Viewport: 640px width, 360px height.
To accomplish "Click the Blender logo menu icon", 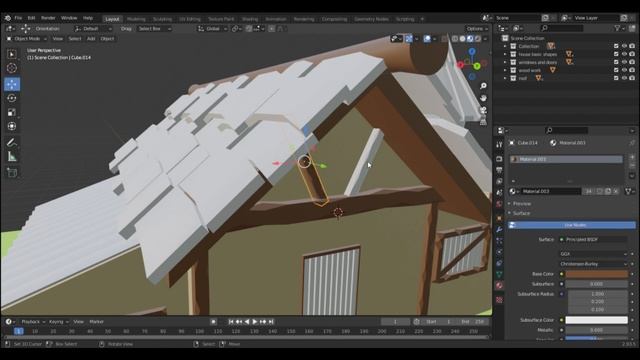I will pyautogui.click(x=7, y=18).
